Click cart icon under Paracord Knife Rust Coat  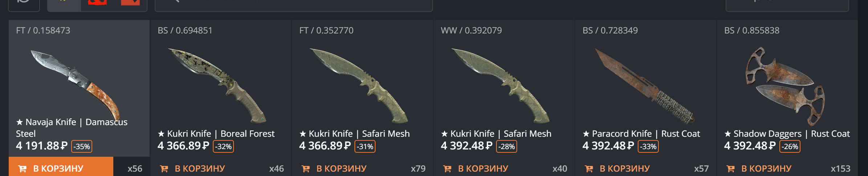tap(589, 169)
